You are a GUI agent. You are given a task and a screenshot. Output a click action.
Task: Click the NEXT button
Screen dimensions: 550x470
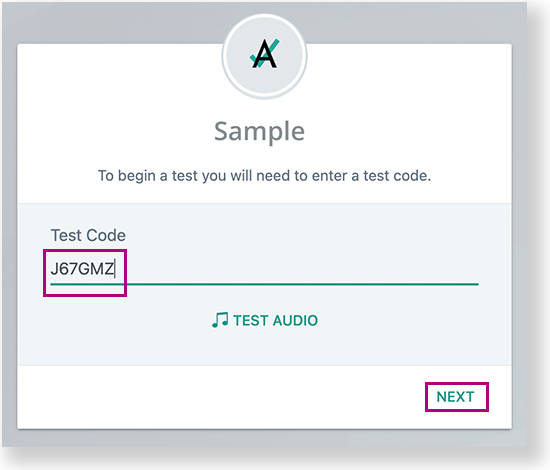point(456,397)
